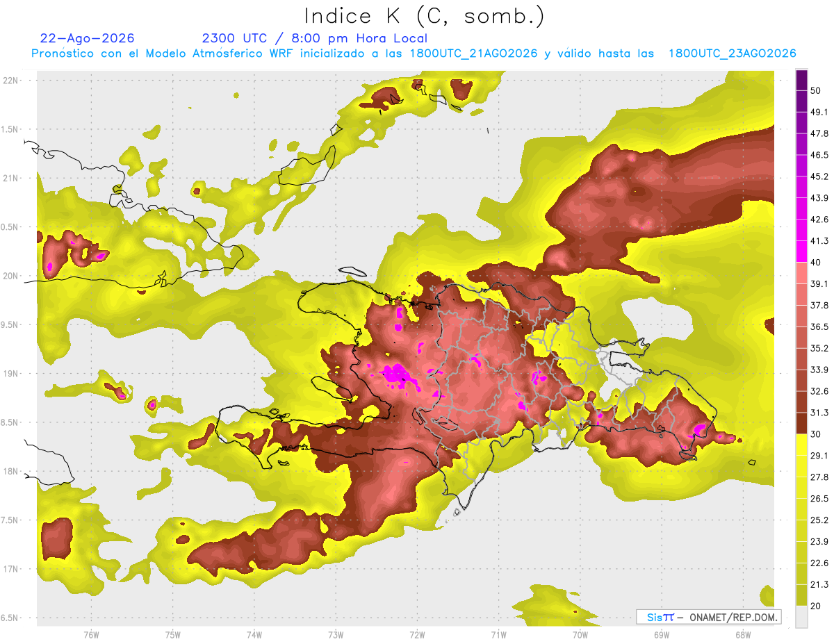Click the '18N' latitude axis label
Screen dimensions: 834x644
coord(10,471)
